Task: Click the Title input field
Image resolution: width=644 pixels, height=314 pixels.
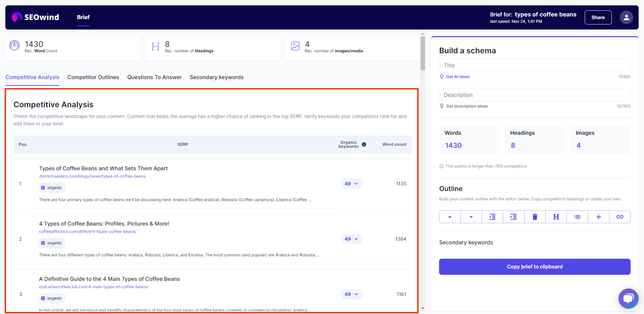Action: 535,65
